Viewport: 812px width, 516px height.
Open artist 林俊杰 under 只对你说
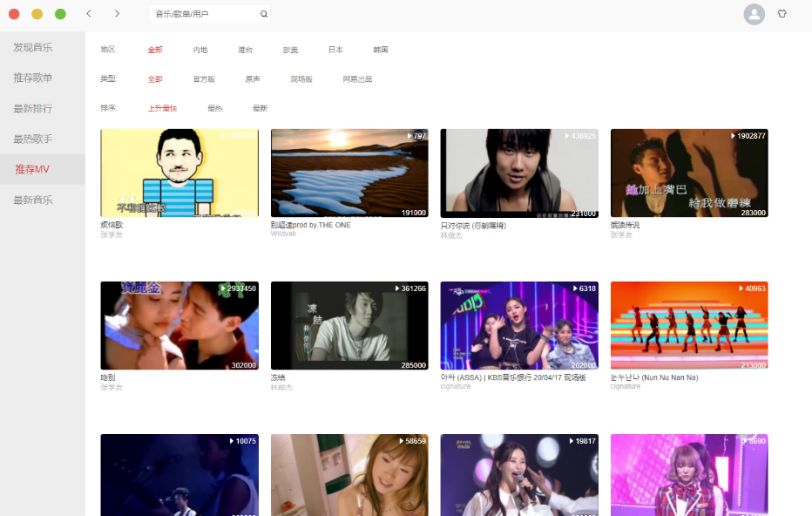pos(451,235)
